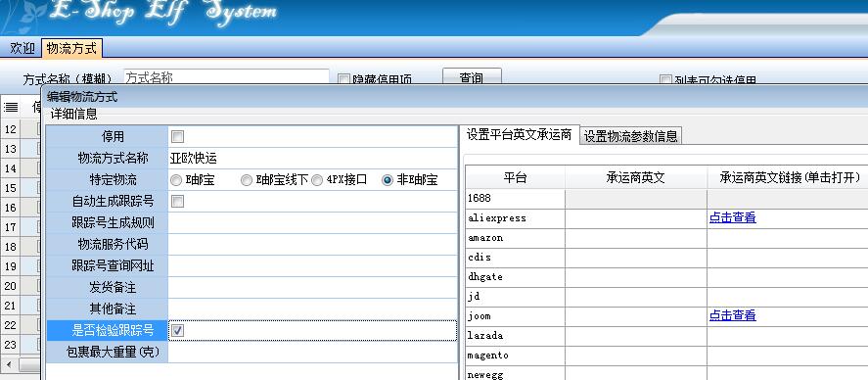Click the 停用 label in detail panel
The width and height of the screenshot is (868, 380).
coord(113,136)
